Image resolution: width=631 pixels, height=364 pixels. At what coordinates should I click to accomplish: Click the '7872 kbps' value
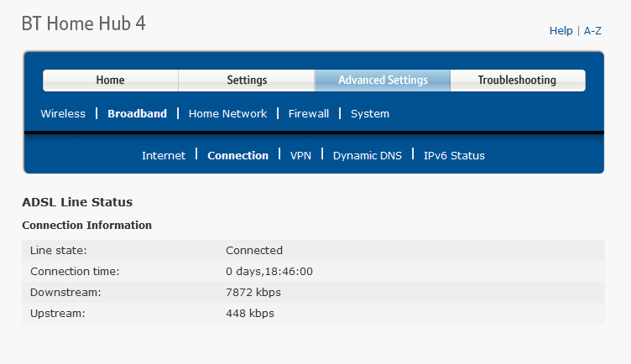253,293
